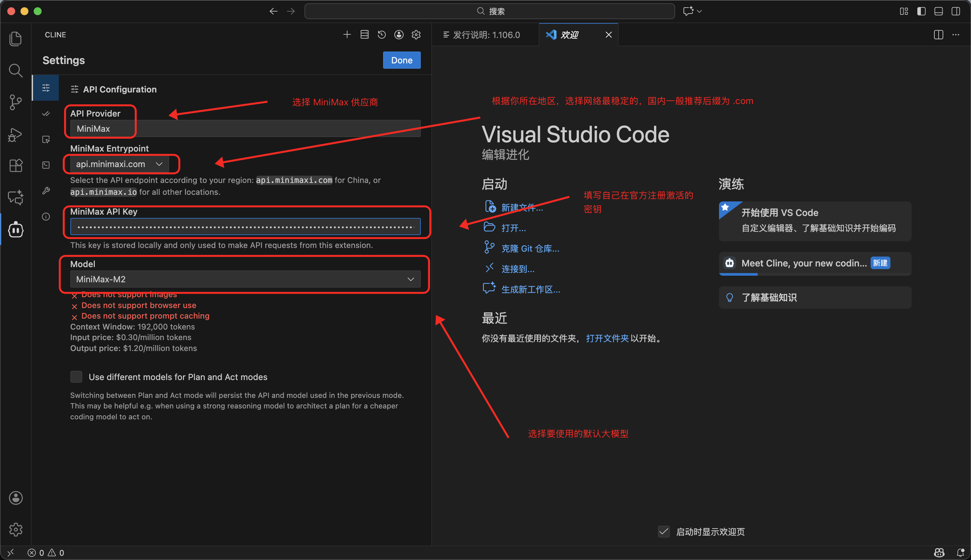Uncheck show welcome page on startup

664,532
